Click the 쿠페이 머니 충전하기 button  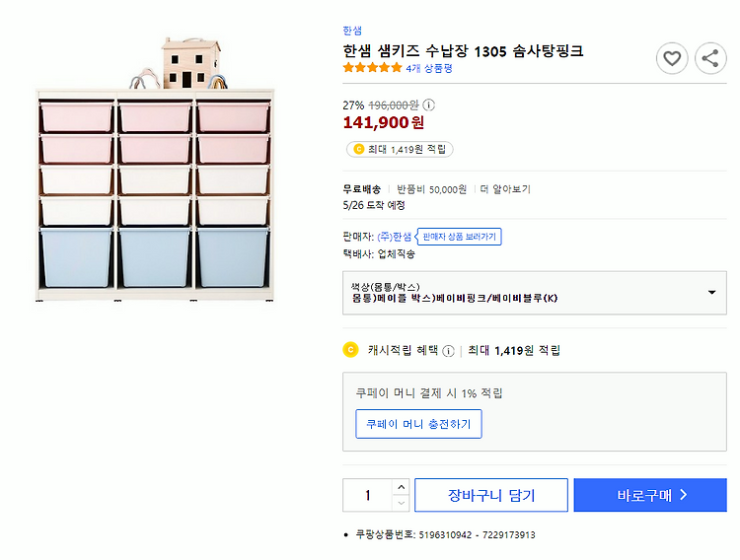pos(418,424)
